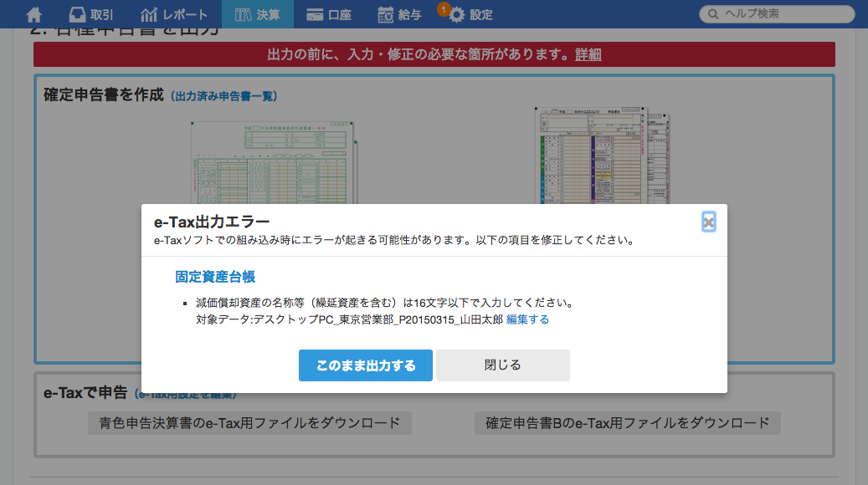Viewport: 868px width, 485px height.
Task: Click the e-Taxで申告 heading
Action: (x=86, y=393)
